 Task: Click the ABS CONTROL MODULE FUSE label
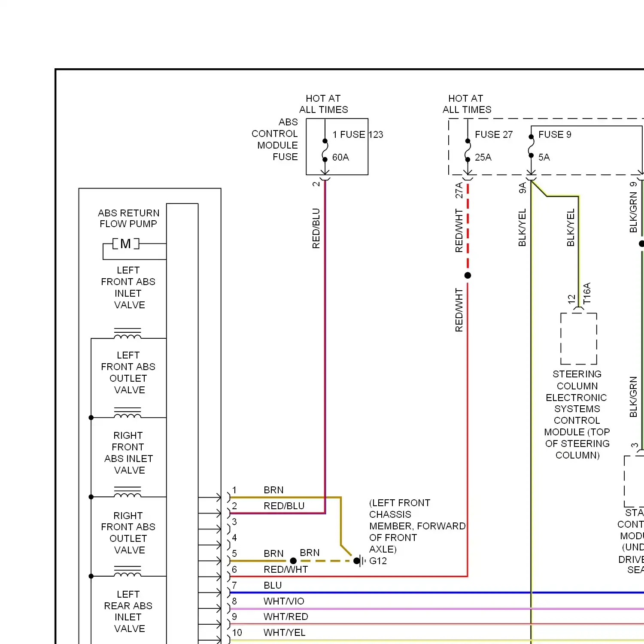point(275,140)
